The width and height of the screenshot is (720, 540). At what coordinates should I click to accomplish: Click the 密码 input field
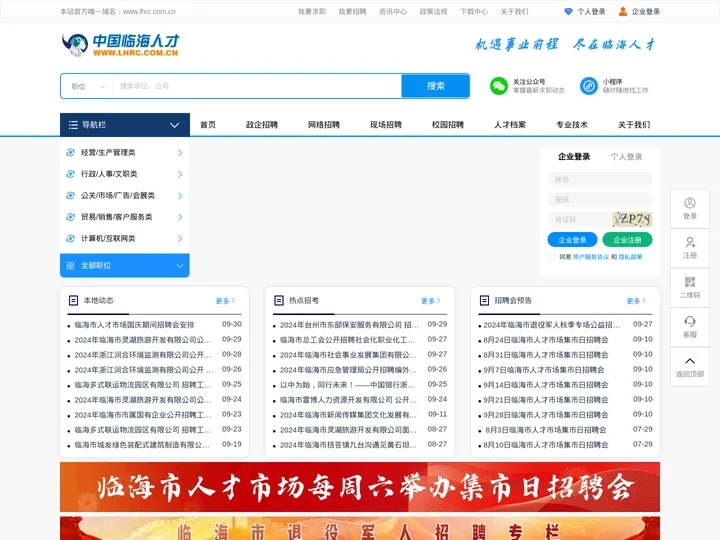[x=600, y=199]
